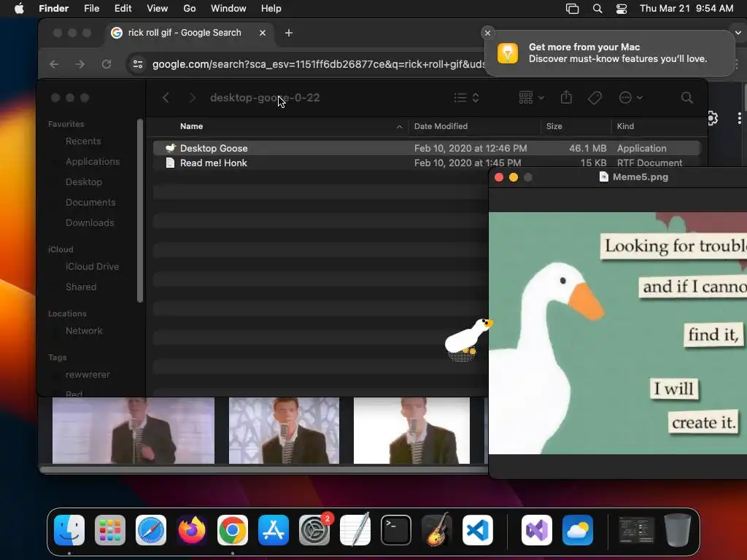Reload the Chrome page
Viewport: 747px width, 560px height.
click(x=107, y=64)
